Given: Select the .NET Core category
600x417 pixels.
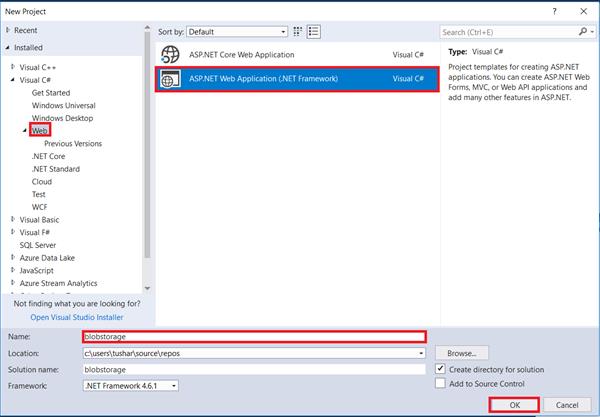Looking at the screenshot, I should [48, 157].
